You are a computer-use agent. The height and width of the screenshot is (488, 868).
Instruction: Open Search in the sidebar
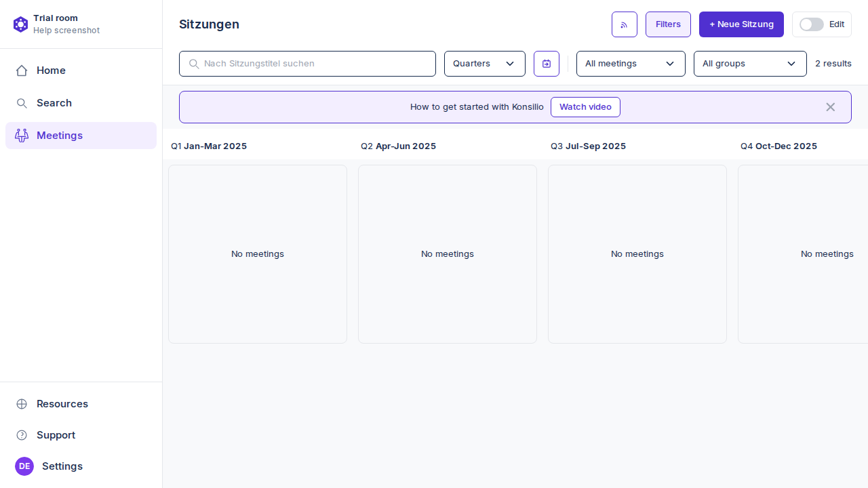point(81,103)
